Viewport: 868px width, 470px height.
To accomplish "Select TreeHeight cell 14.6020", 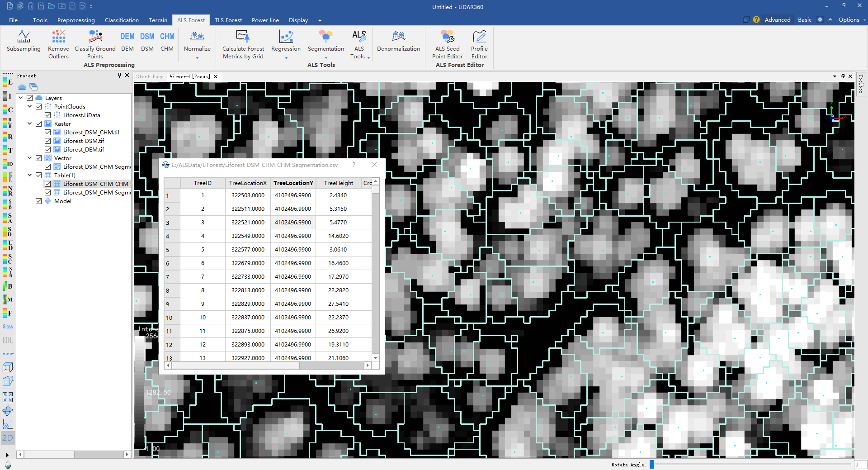I will 338,236.
